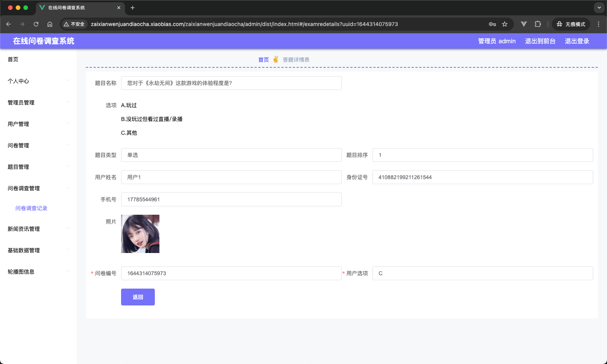Click option text C.其他
The width and height of the screenshot is (607, 364).
(x=129, y=133)
